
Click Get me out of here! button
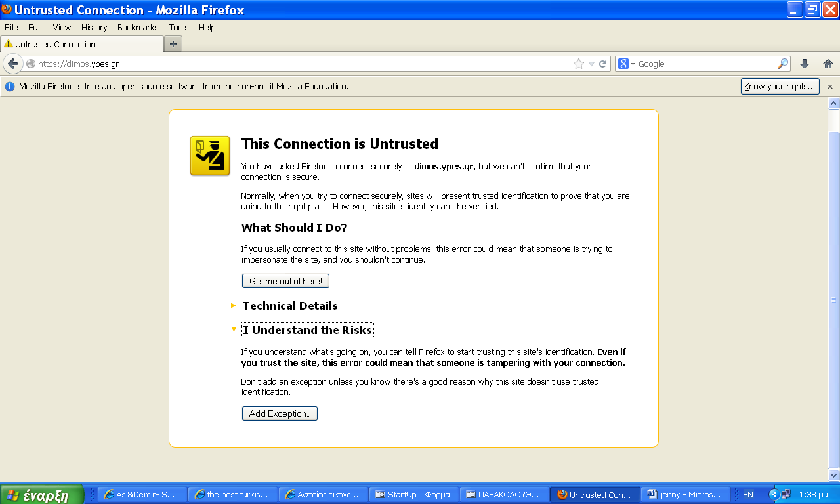(x=285, y=281)
